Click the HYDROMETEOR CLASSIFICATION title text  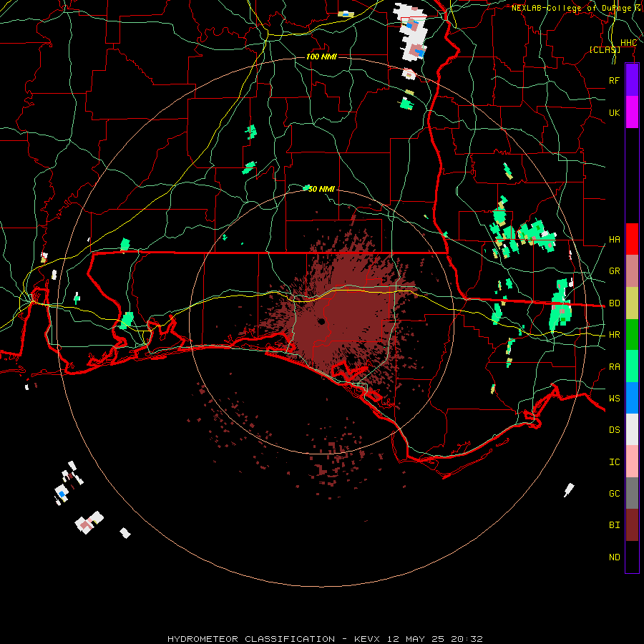pyautogui.click(x=251, y=639)
